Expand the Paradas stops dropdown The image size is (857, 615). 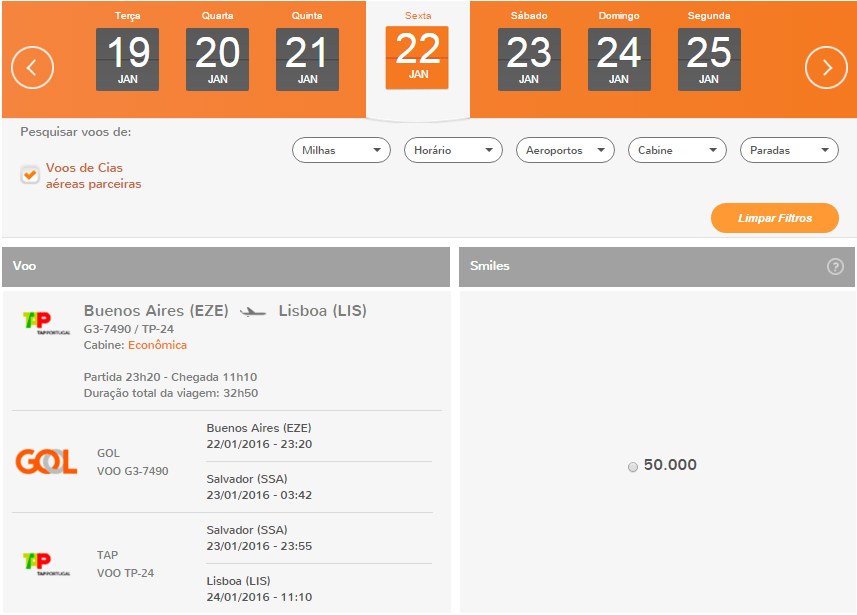point(789,150)
